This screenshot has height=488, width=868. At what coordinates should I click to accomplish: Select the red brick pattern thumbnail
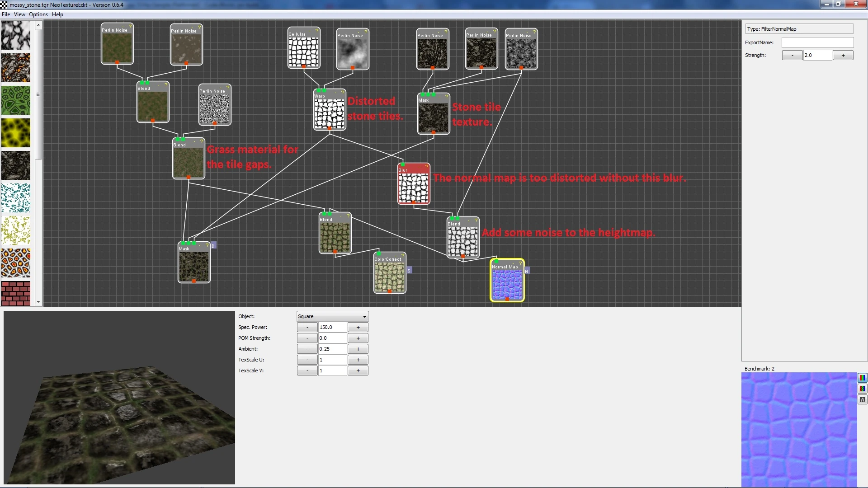point(16,294)
